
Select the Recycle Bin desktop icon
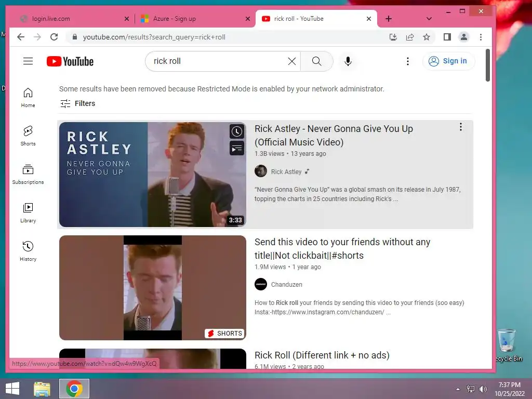pyautogui.click(x=508, y=345)
